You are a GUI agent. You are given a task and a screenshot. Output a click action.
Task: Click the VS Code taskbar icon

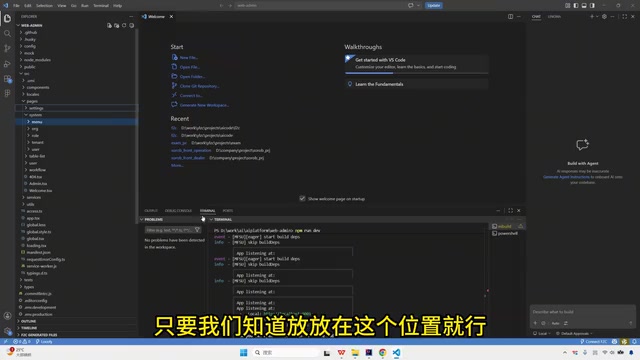click(x=396, y=353)
